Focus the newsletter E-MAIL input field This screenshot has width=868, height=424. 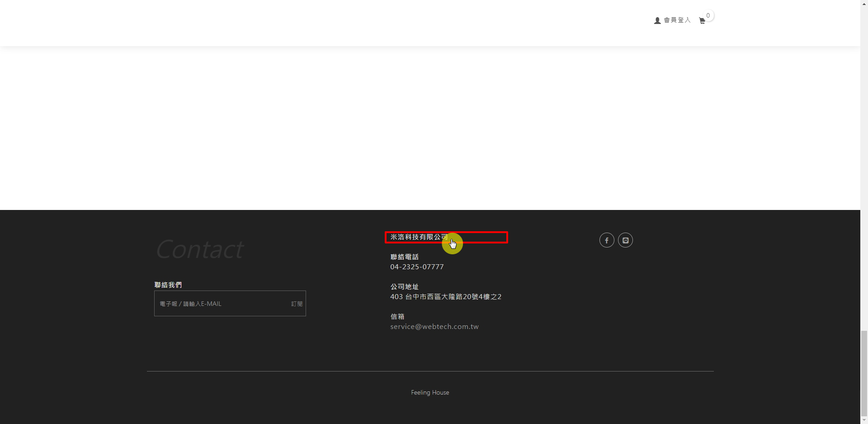coord(222,304)
